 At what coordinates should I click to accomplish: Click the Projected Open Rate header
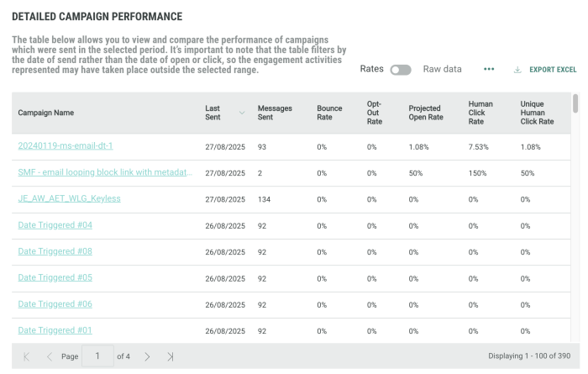426,113
